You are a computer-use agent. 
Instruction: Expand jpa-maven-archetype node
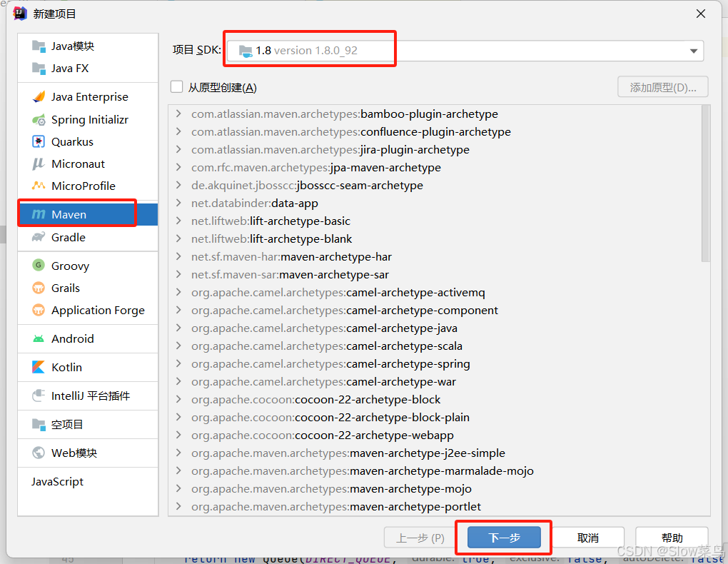[x=178, y=167]
